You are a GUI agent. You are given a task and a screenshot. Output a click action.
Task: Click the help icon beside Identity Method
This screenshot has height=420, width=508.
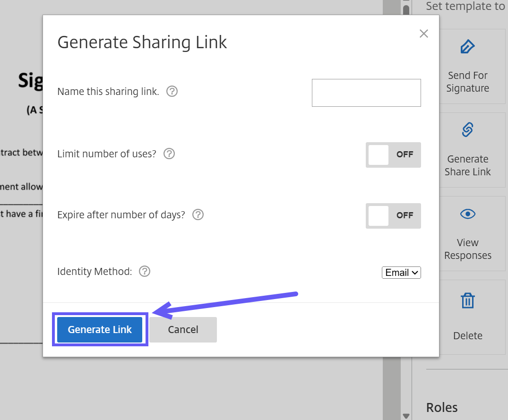click(145, 272)
